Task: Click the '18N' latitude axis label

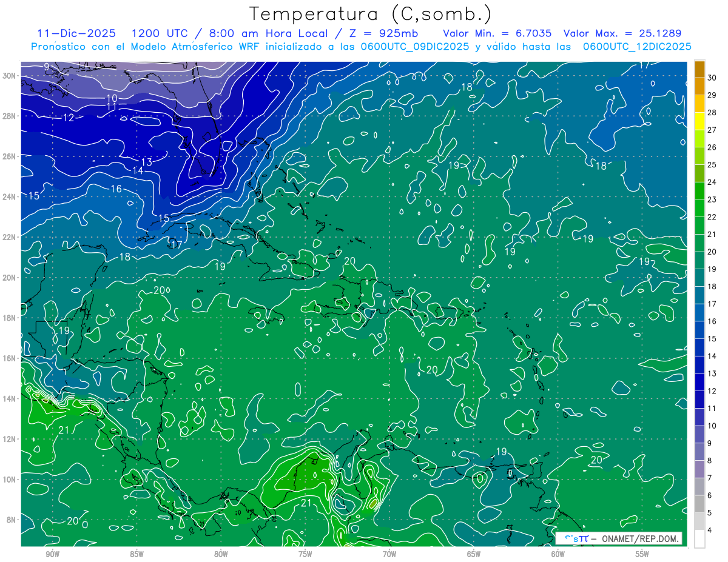Action: 10,318
